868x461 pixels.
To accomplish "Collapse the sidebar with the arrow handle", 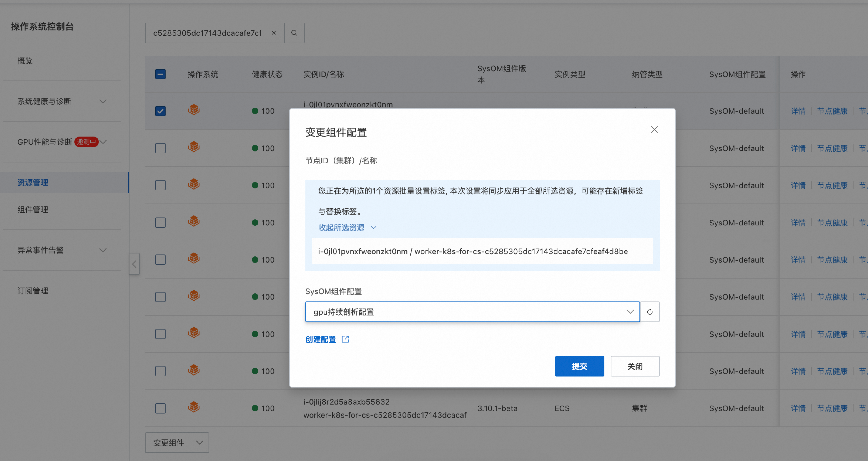I will tap(134, 264).
